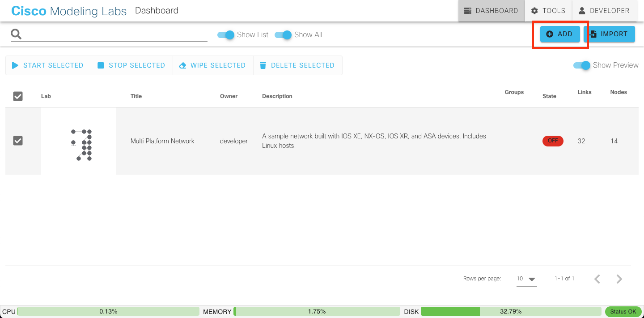Open the Developer user menu
644x318 pixels.
pos(604,11)
